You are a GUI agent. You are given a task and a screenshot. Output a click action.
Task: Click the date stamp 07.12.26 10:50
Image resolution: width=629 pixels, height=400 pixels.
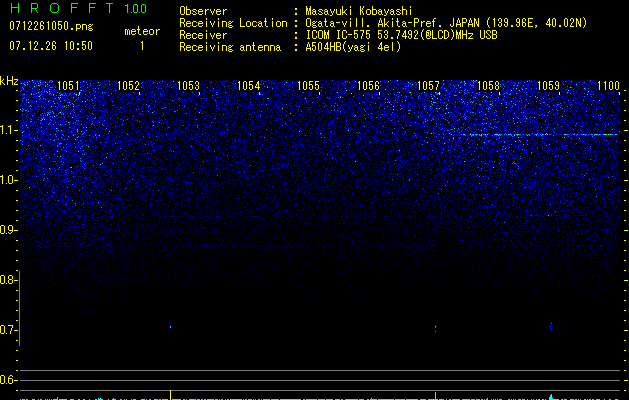pyautogui.click(x=51, y=46)
